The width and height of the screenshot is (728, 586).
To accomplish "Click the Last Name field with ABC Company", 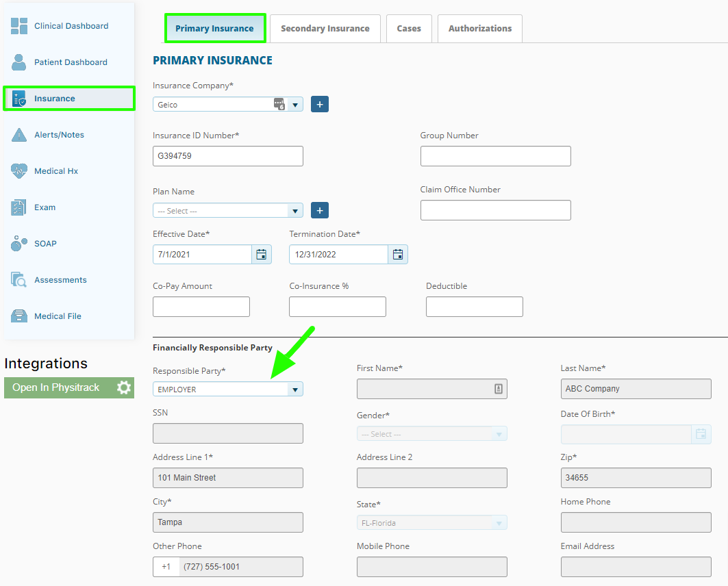I will [x=636, y=389].
